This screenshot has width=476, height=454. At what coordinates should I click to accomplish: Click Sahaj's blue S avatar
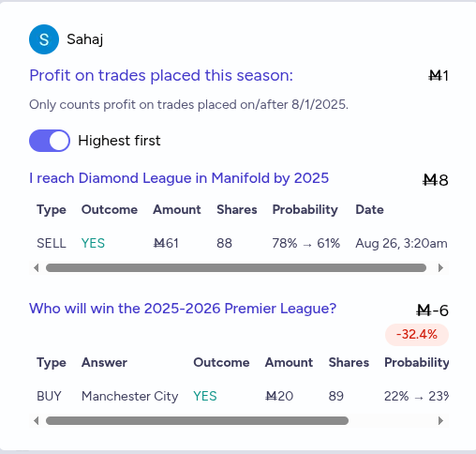pyautogui.click(x=44, y=39)
